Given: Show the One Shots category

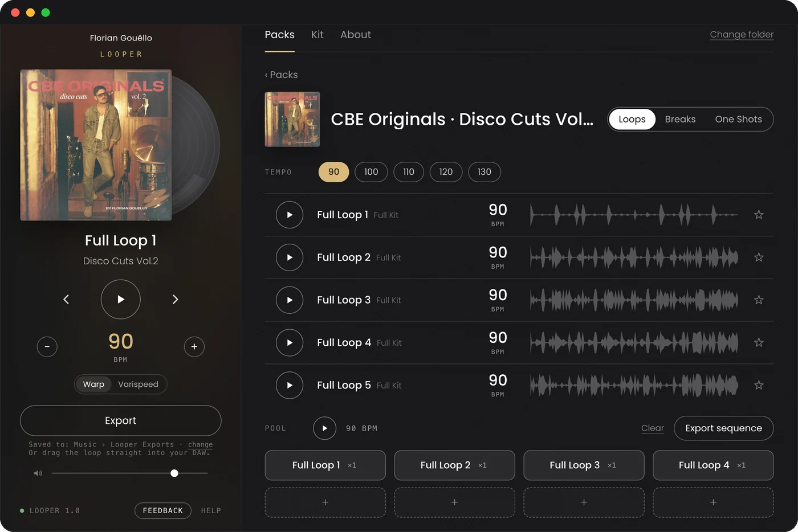Looking at the screenshot, I should coord(738,119).
